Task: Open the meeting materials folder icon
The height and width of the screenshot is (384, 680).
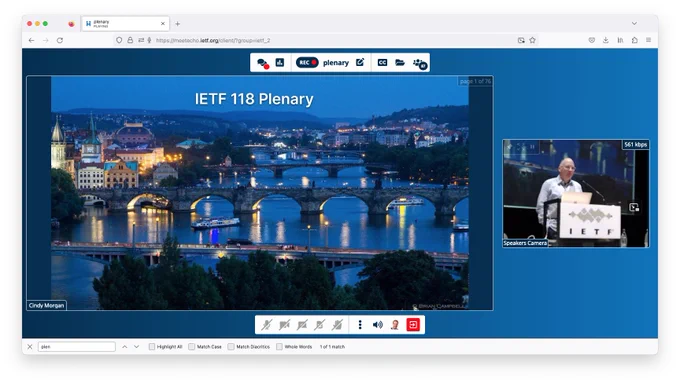Action: pyautogui.click(x=400, y=62)
